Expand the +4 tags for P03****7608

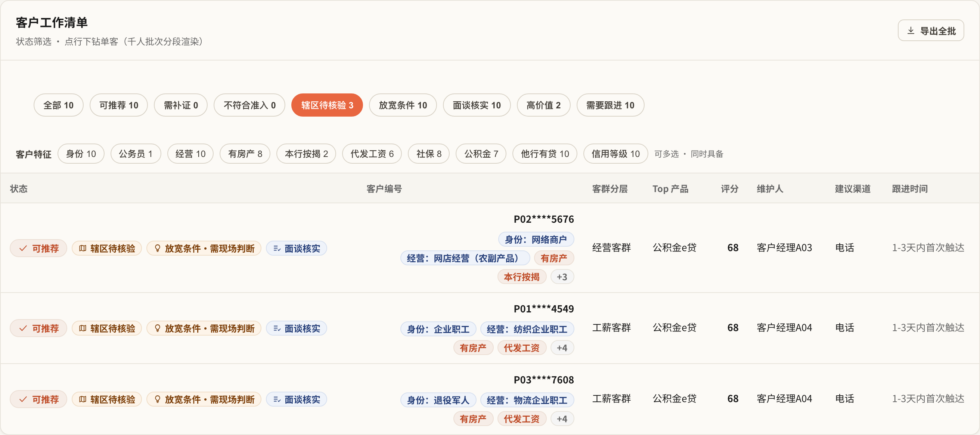[562, 419]
